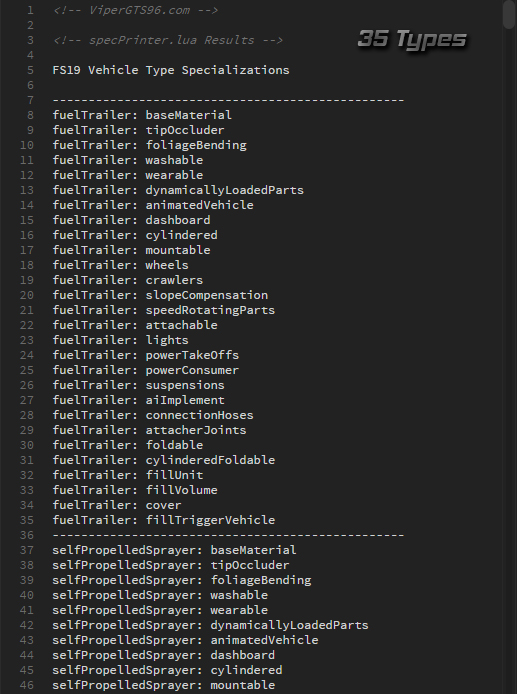Viewport: 517px width, 694px height.
Task: Click 'fuelTrailer: connectionHoses' text
Action: [153, 415]
